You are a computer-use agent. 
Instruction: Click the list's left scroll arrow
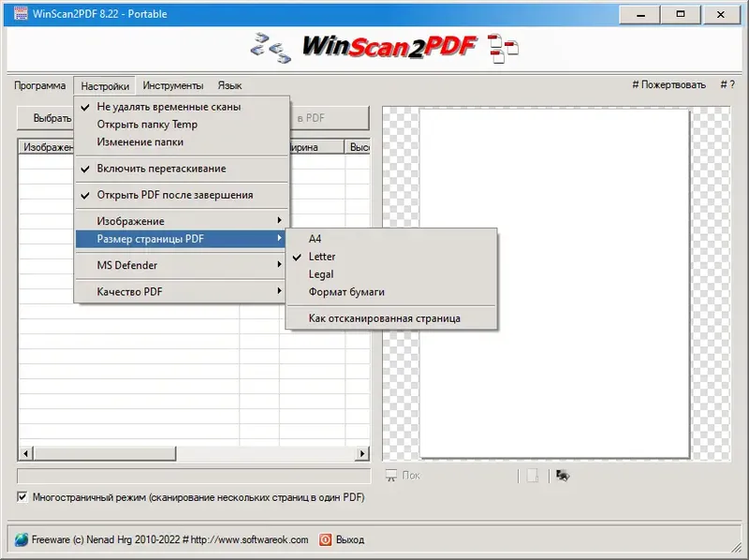[26, 453]
